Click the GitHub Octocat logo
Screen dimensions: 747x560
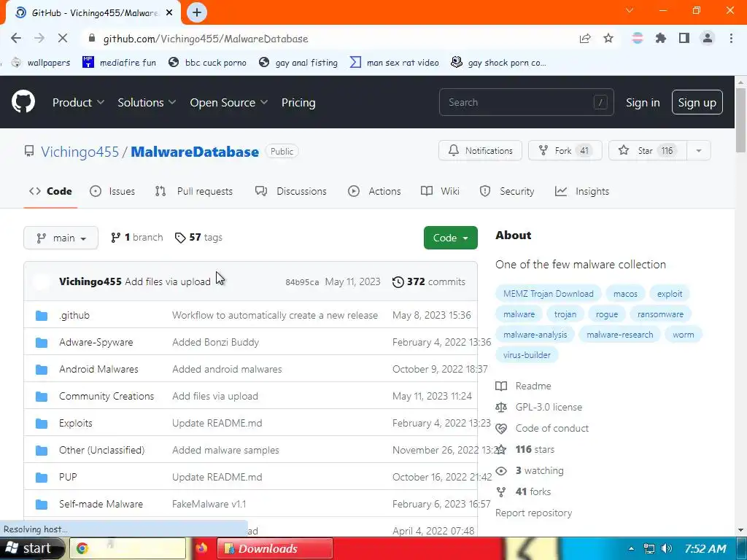click(23, 102)
